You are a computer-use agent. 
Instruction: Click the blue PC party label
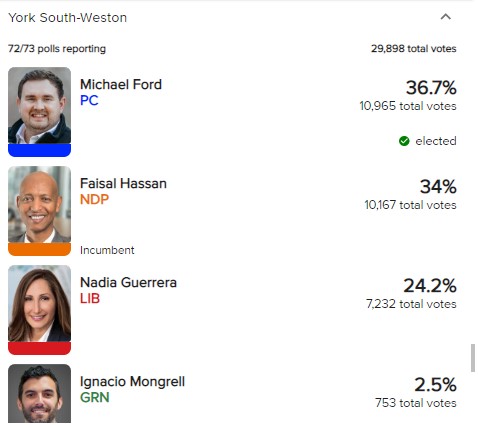click(89, 100)
